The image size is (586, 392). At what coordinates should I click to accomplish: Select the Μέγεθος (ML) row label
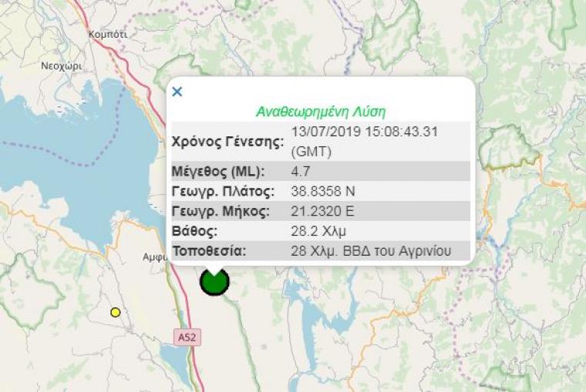[x=218, y=172]
